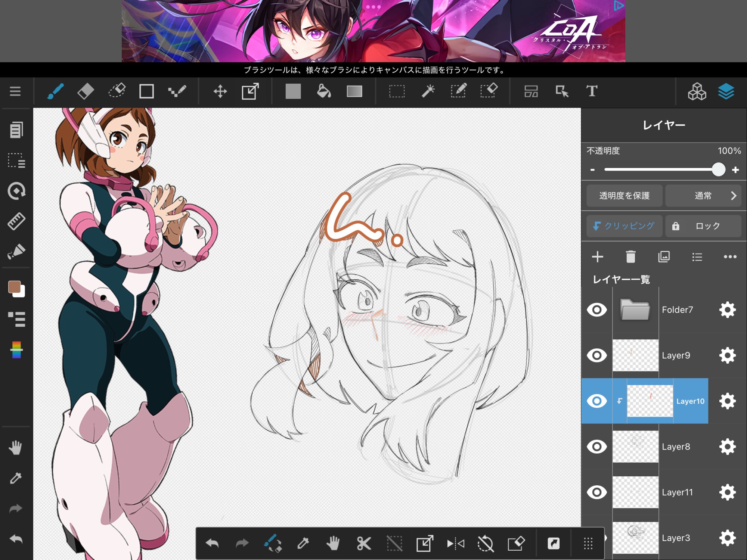The width and height of the screenshot is (747, 560).
Task: Select the Selection Eraser tool
Action: click(x=489, y=91)
